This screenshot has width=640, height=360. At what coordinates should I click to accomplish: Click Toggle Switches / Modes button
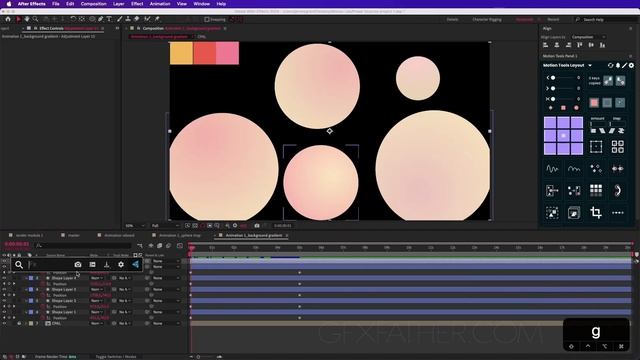coord(116,356)
